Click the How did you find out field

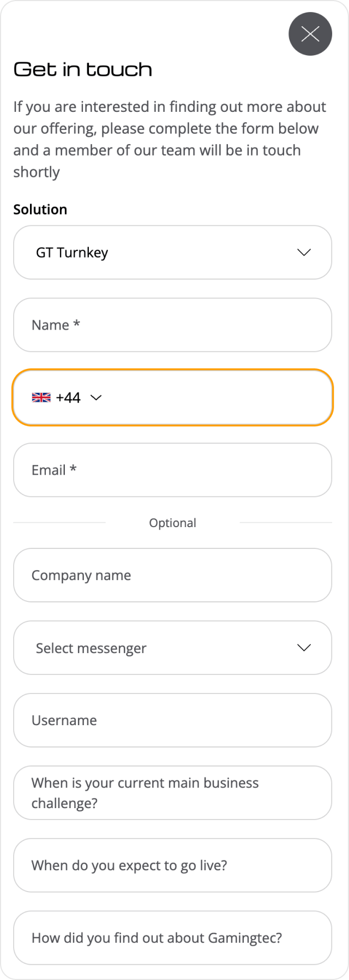click(172, 938)
